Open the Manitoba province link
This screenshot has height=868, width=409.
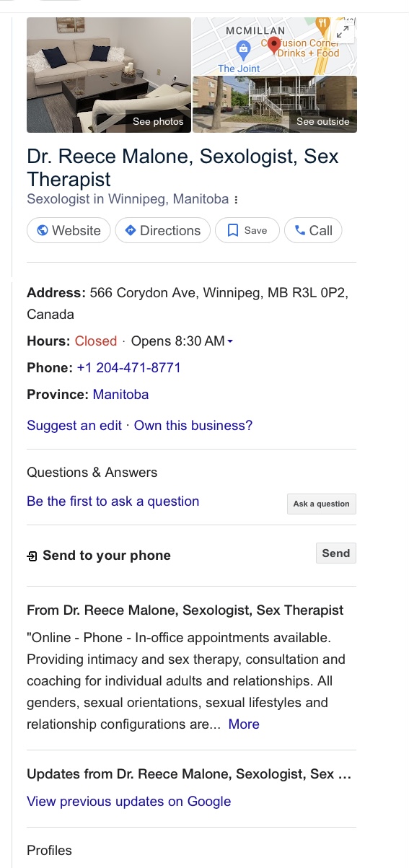pos(121,395)
